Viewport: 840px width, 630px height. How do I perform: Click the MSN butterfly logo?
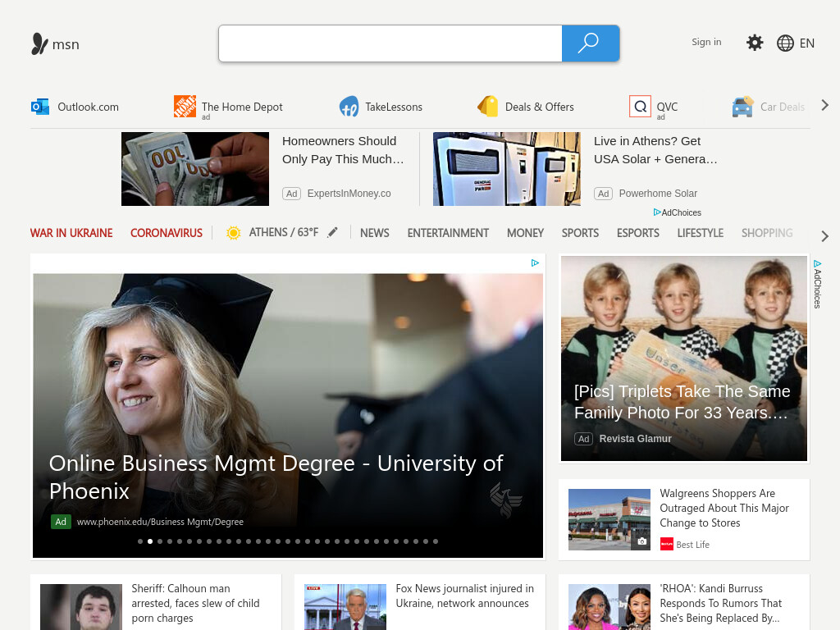pos(39,44)
